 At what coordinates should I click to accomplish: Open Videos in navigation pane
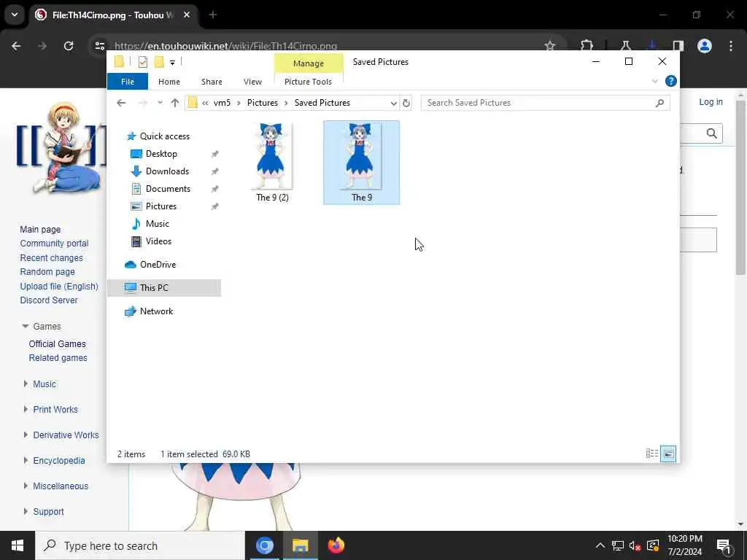coord(158,241)
